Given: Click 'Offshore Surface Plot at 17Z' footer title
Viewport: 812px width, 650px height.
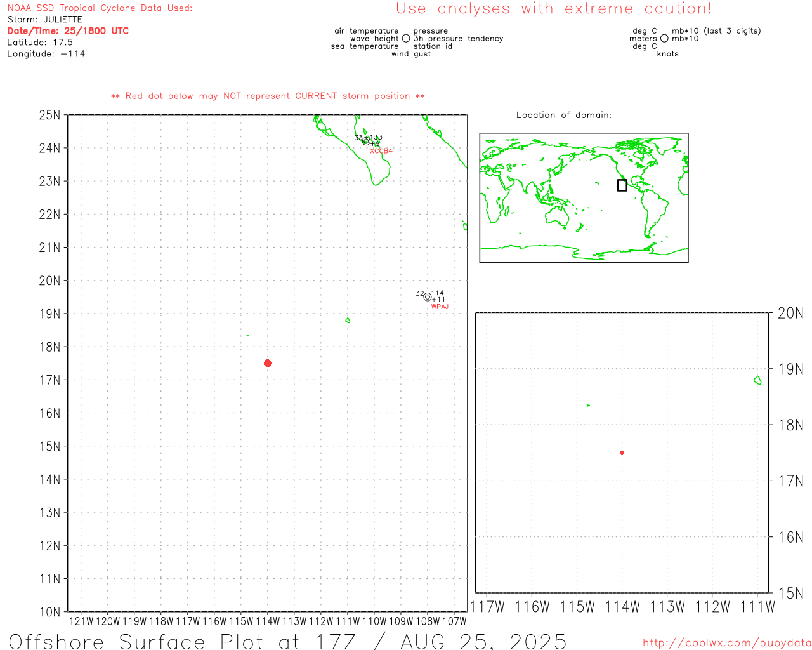Looking at the screenshot, I should 183,641.
